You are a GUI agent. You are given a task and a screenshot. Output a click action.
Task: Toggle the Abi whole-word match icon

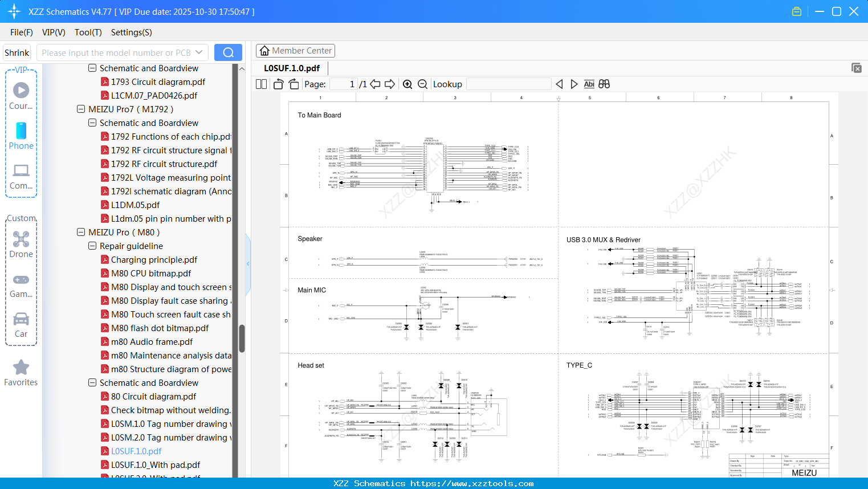tap(589, 84)
